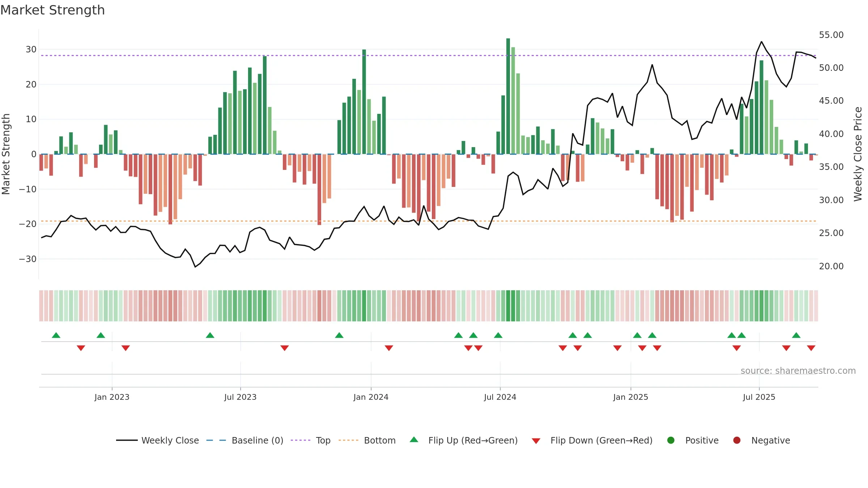Click the 20.00 price axis label
868x488 pixels.
click(x=831, y=266)
